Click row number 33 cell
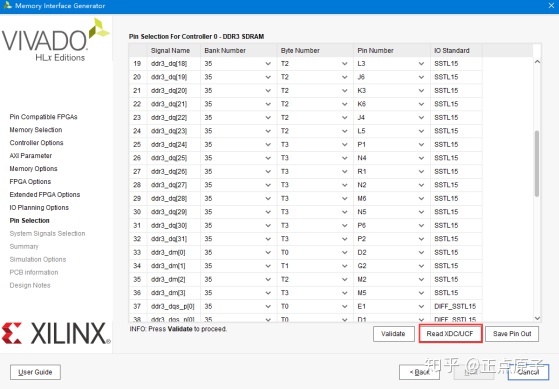Screen dimensions: 559x389 137,252
